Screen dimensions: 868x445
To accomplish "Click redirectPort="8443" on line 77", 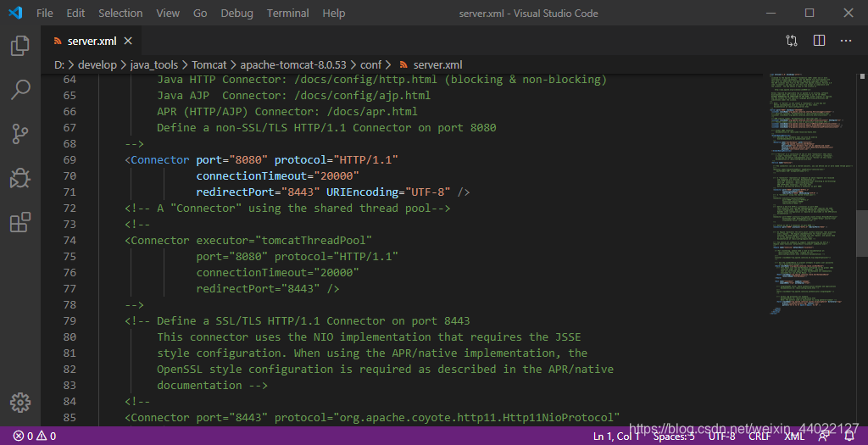I will (258, 289).
